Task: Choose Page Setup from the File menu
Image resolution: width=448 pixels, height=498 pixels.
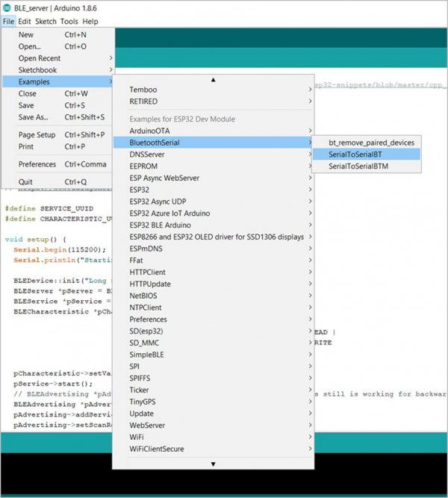Action: coord(57,134)
